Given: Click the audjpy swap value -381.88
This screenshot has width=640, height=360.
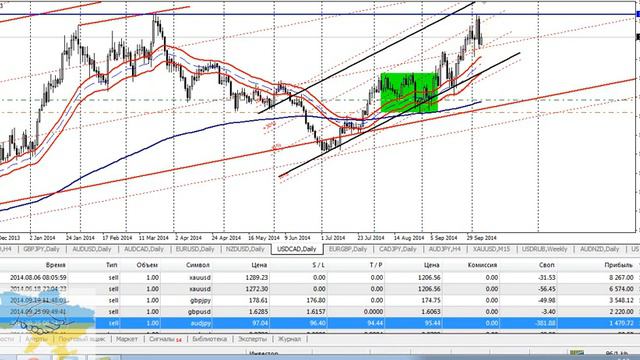Looking at the screenshot, I should [545, 323].
